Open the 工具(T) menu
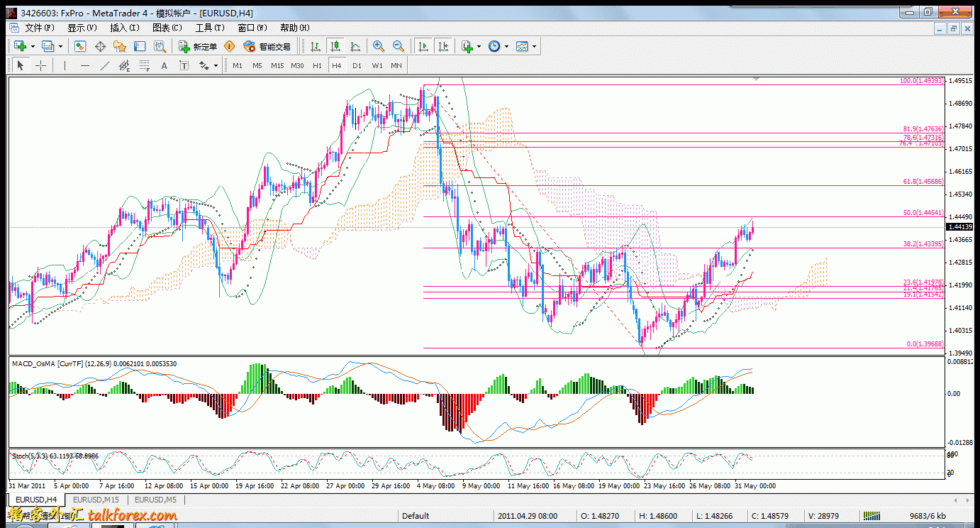This screenshot has height=528, width=980. point(210,28)
